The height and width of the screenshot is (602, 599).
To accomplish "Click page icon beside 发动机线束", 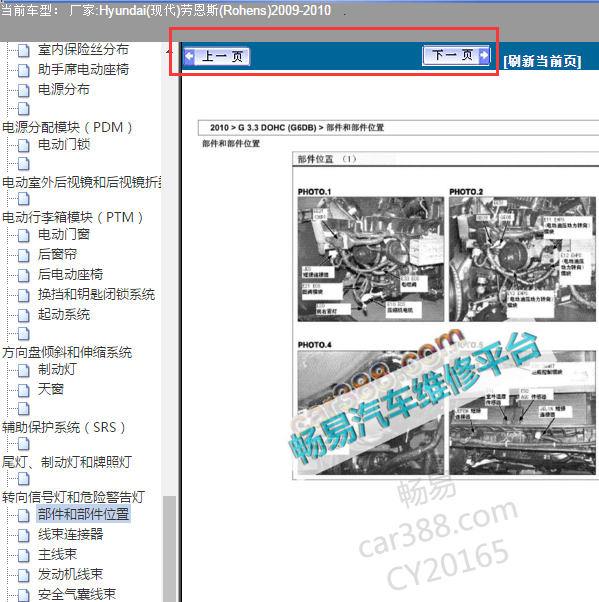I will pos(24,575).
